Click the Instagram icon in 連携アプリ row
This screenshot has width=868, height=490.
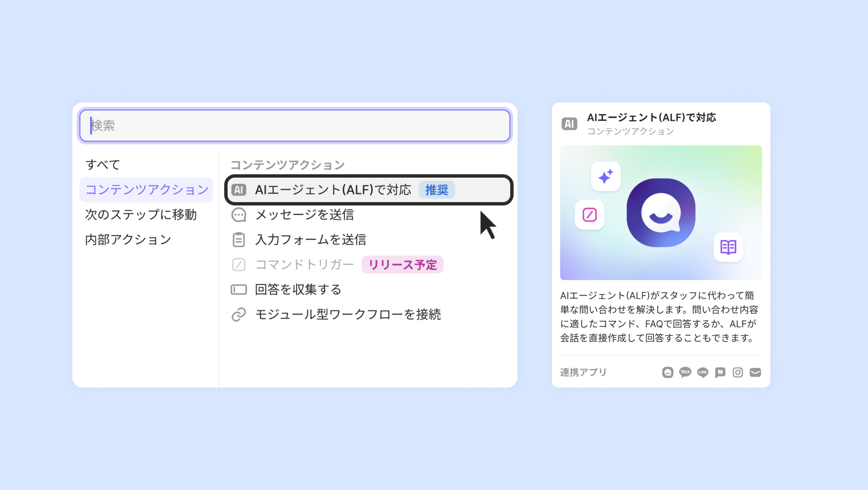738,373
